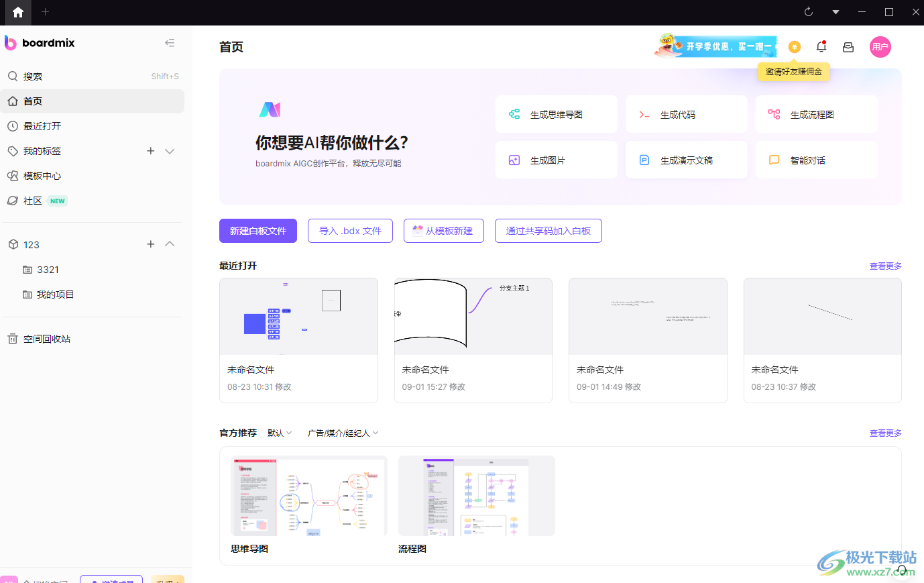Click the 流程图 template label
Viewport: 924px width, 583px height.
pyautogui.click(x=412, y=549)
